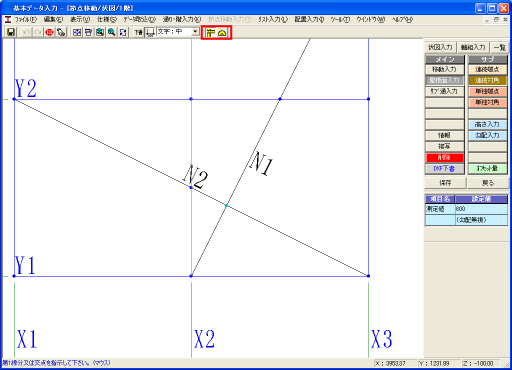Screen dimensions: 512x370
Task: Click the dimension line toggle icon
Action: (x=150, y=32)
